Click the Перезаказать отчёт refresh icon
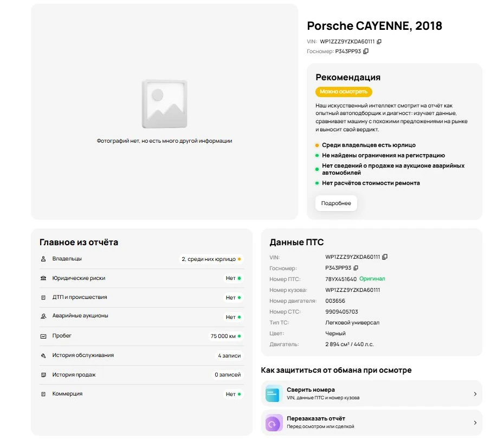The height and width of the screenshot is (440, 504). pyautogui.click(x=274, y=422)
